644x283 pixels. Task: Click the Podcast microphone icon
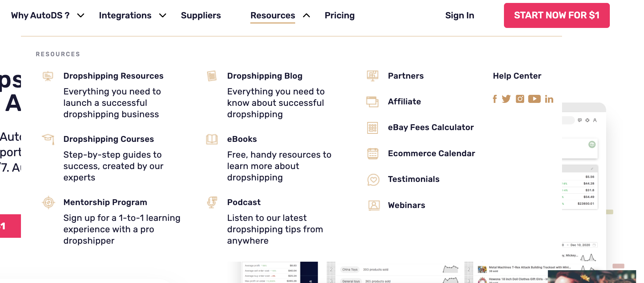tap(212, 203)
